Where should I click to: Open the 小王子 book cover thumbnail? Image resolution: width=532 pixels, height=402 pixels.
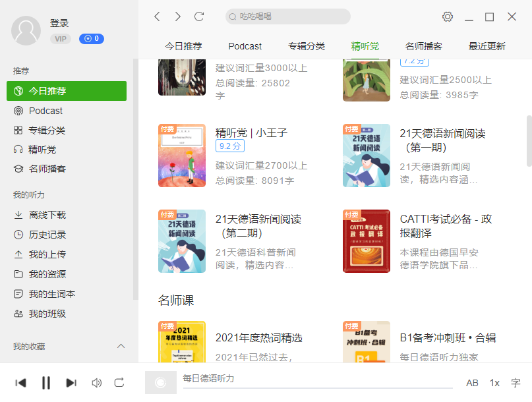coord(182,156)
